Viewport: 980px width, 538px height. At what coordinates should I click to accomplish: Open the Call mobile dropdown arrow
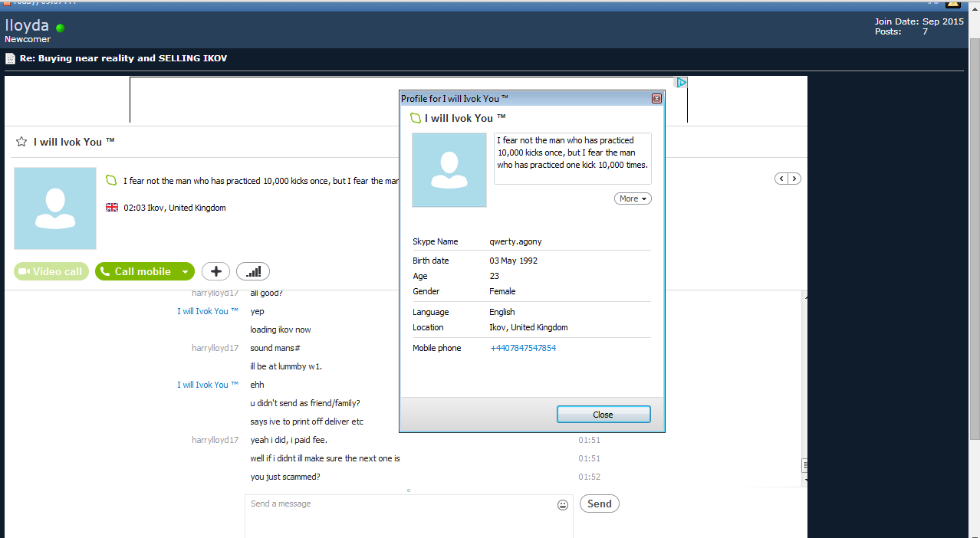pos(185,271)
